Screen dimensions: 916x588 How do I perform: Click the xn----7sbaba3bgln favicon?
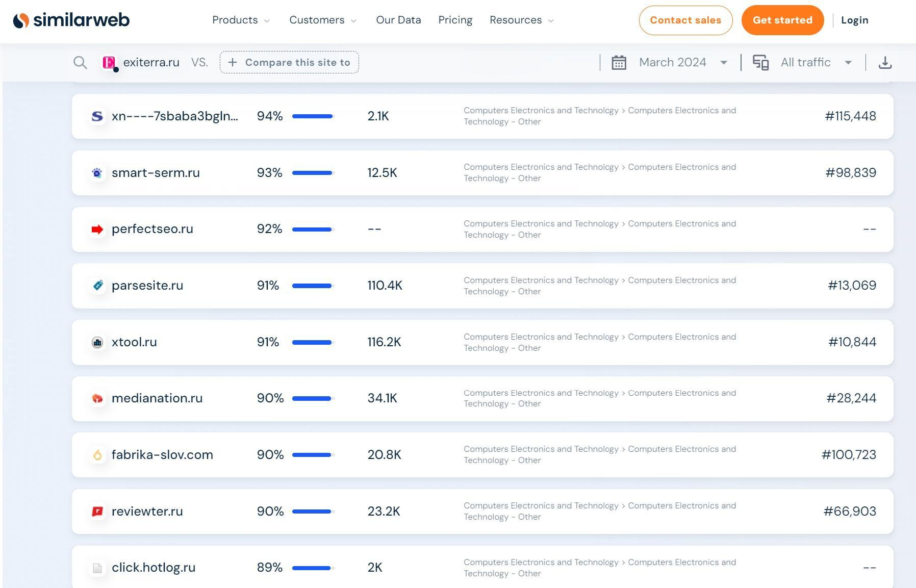(97, 116)
